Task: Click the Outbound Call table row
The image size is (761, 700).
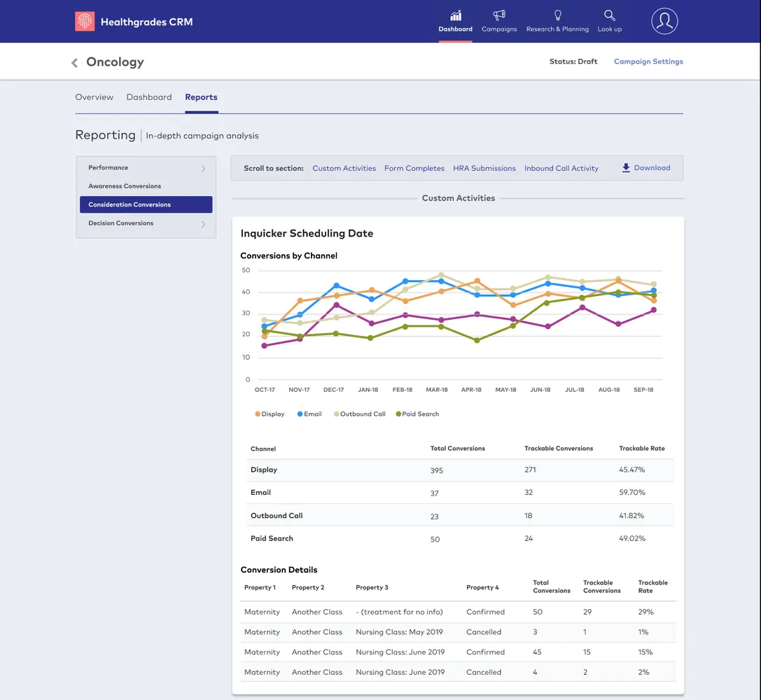Action: tap(461, 516)
